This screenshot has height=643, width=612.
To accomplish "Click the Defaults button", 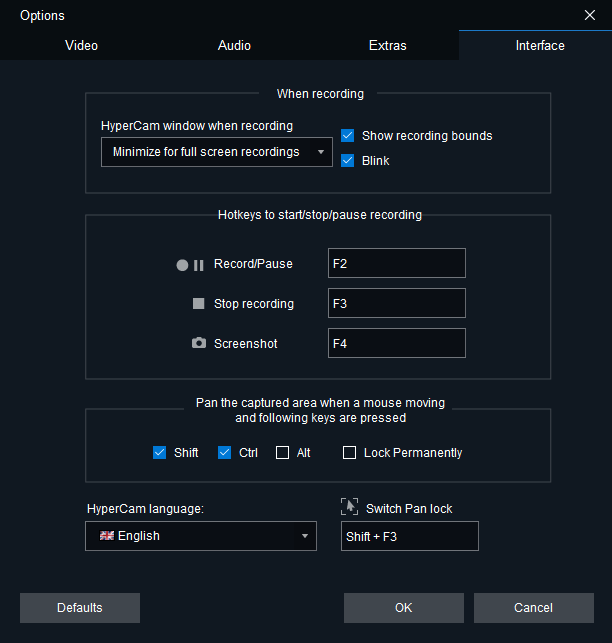I will coord(80,608).
